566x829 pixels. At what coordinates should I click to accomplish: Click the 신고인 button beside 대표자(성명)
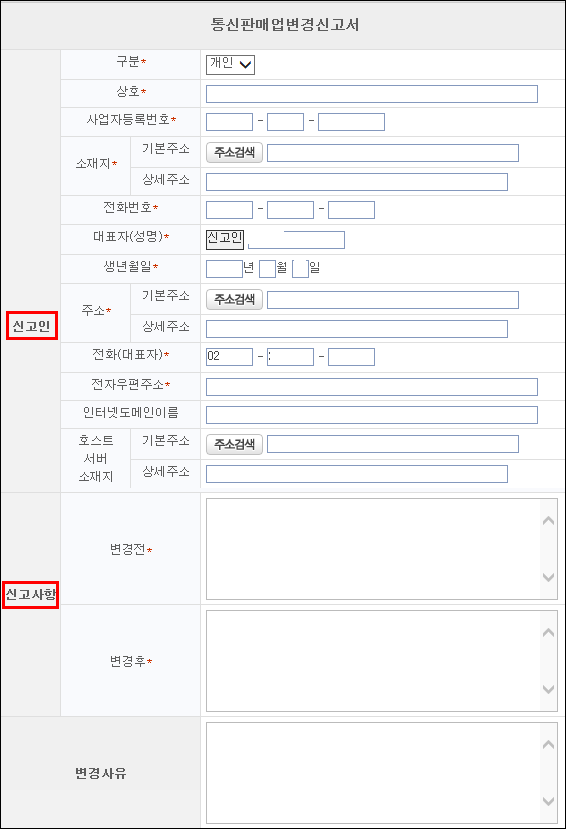[x=225, y=239]
